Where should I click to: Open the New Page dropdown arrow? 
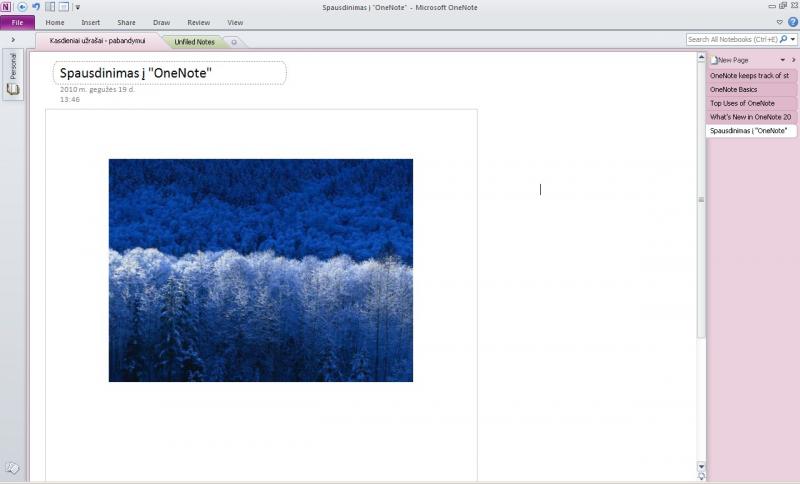point(783,60)
